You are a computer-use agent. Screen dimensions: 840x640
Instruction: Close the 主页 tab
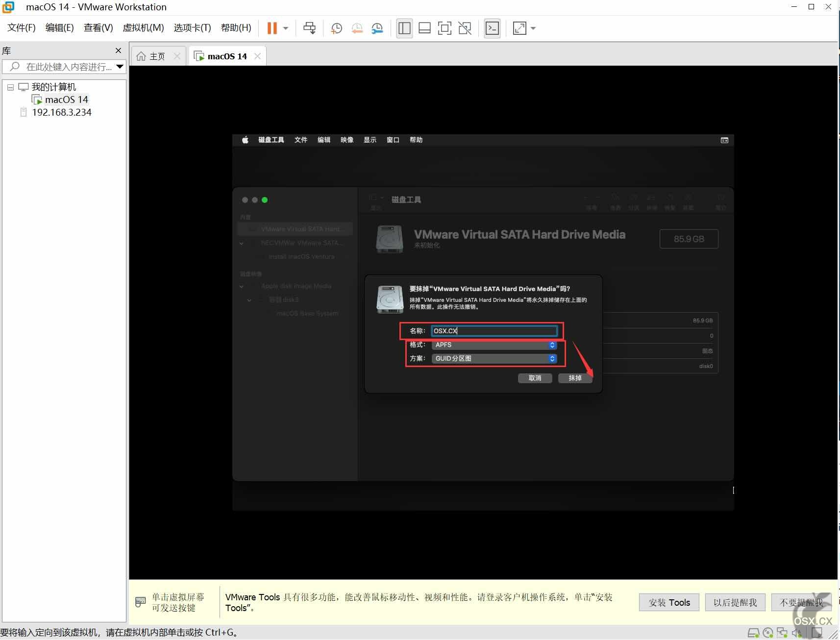[177, 56]
